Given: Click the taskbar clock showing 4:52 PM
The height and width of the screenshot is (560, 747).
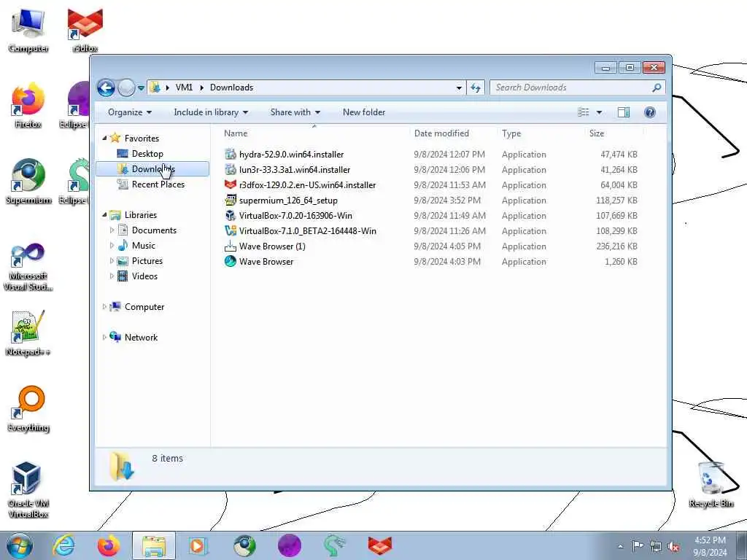Looking at the screenshot, I should click(x=710, y=546).
